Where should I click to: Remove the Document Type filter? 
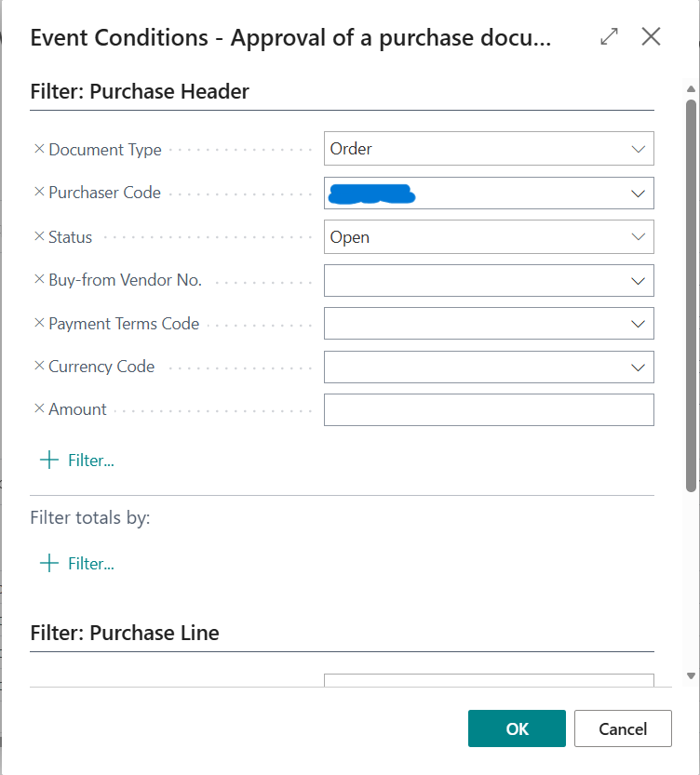tap(39, 149)
